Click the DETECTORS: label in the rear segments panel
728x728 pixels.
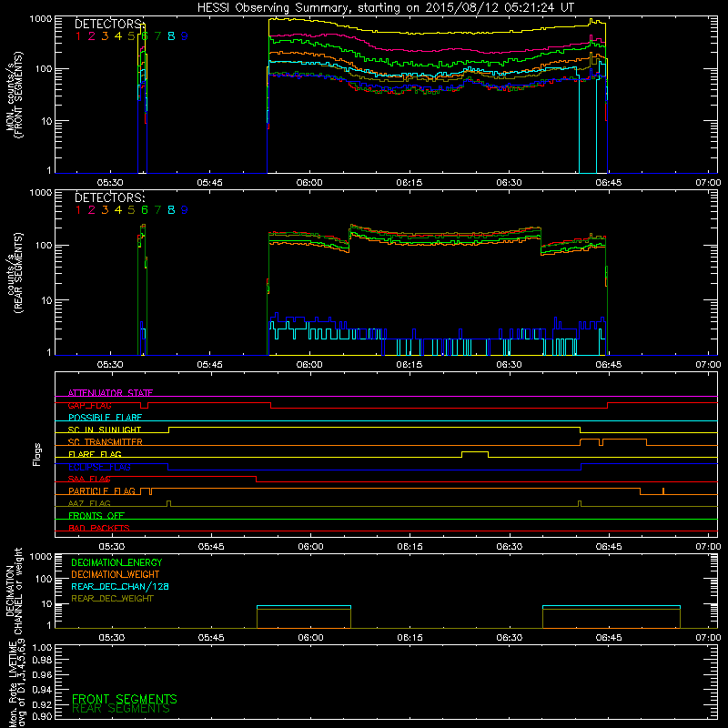click(109, 197)
